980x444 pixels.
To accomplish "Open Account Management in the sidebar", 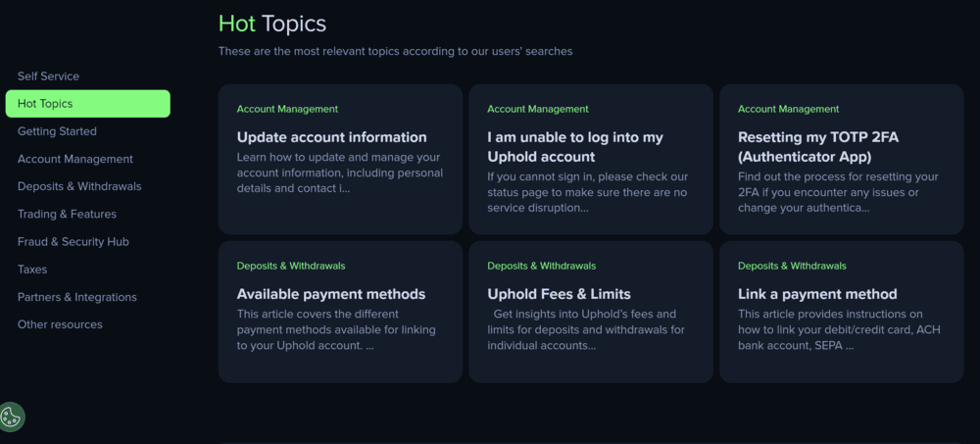I will click(75, 159).
